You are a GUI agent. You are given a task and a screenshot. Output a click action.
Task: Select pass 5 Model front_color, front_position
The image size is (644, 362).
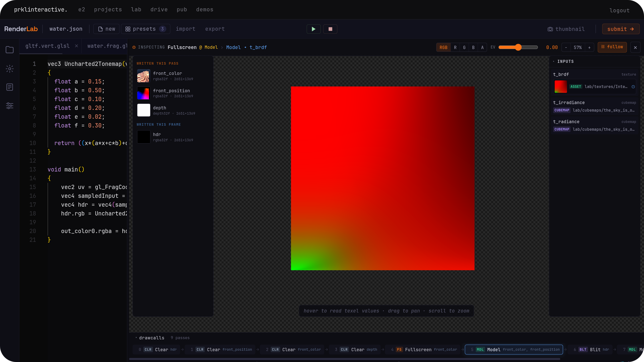coord(514,350)
